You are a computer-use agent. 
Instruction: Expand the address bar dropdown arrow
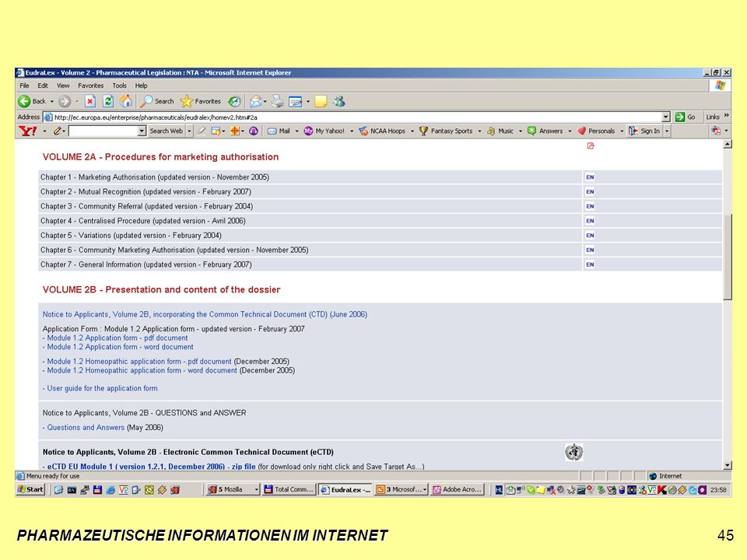(x=665, y=117)
